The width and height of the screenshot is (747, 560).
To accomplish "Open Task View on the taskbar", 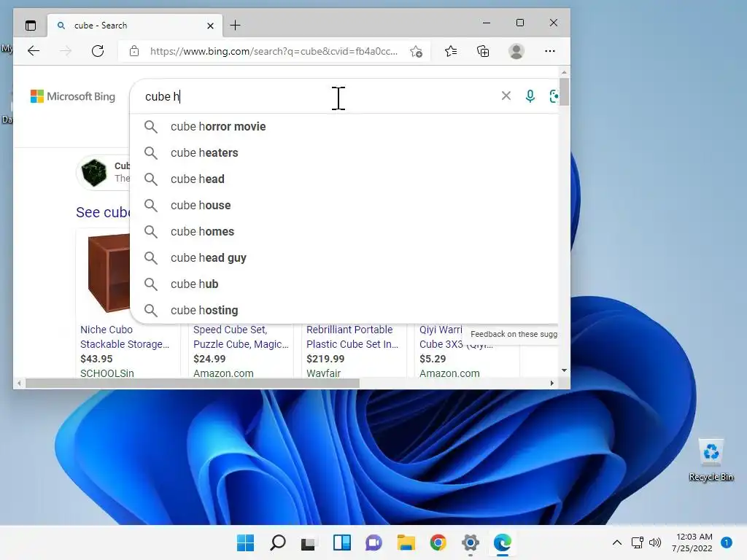I will (309, 542).
